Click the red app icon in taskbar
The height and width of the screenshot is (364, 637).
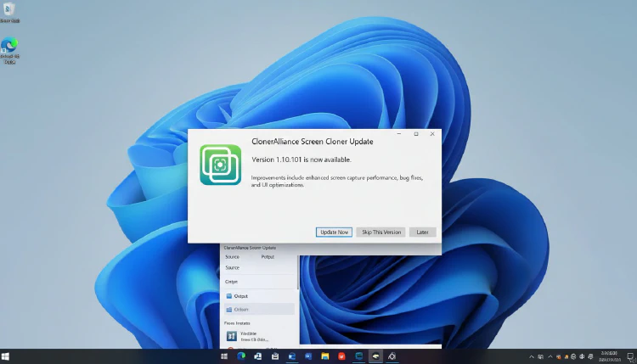341,356
